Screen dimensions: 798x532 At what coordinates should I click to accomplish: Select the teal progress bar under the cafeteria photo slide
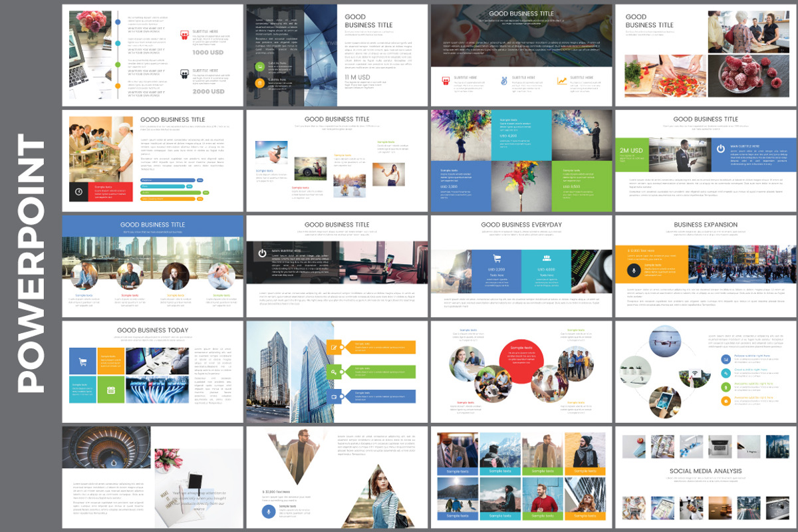(164, 187)
